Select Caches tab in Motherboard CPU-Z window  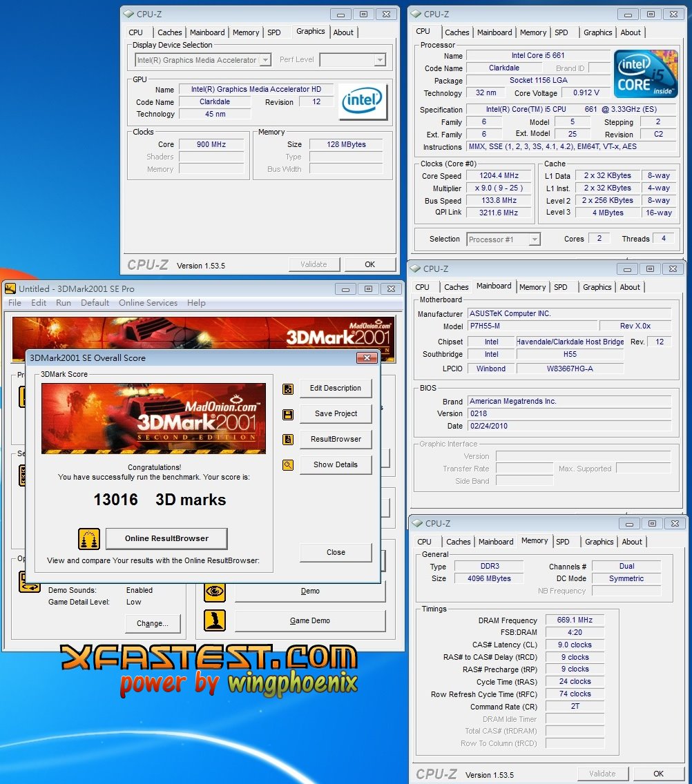456,287
